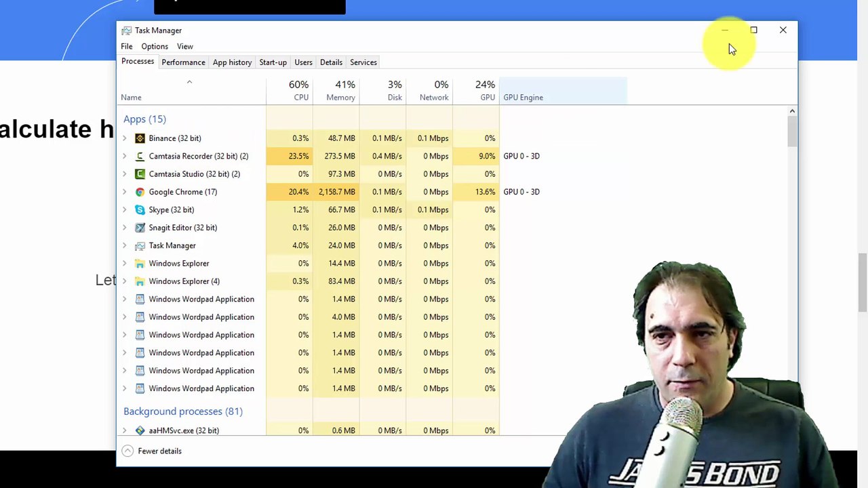Click the Camtasia Studio process icon
868x488 pixels.
pyautogui.click(x=140, y=174)
